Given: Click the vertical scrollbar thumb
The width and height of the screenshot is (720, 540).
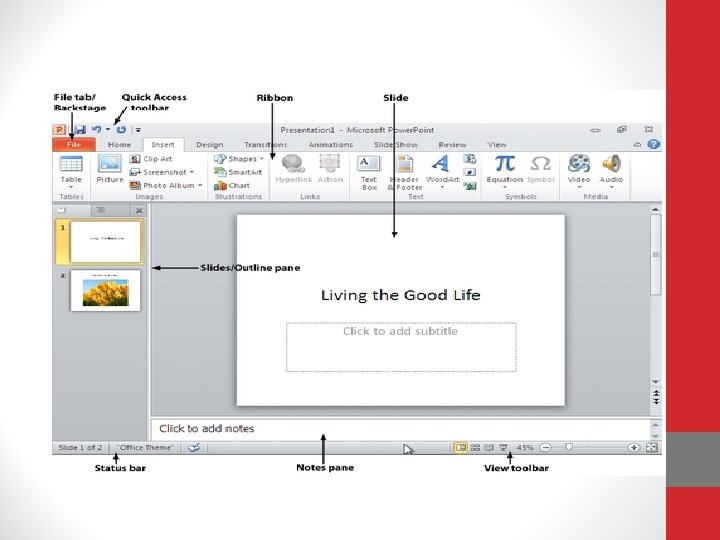Looking at the screenshot, I should [x=656, y=255].
